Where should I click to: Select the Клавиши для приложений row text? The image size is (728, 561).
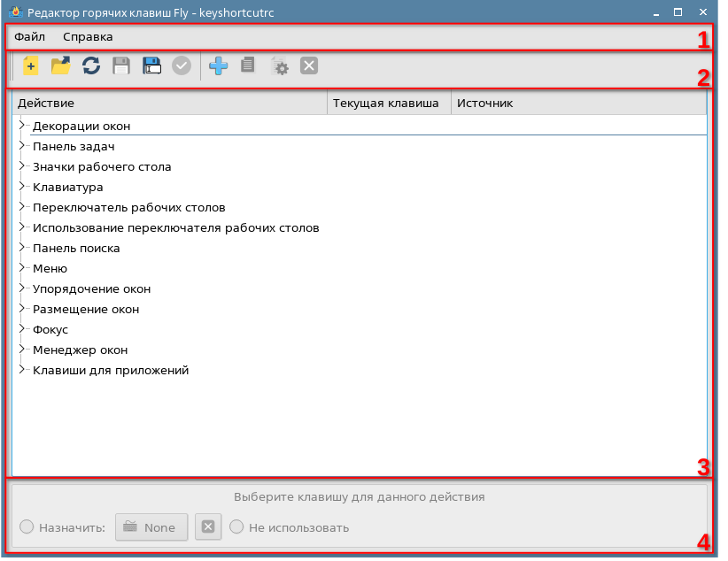tap(111, 370)
